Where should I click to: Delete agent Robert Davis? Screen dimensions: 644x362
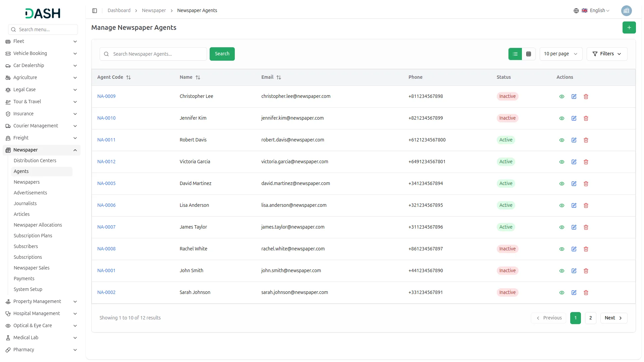point(586,140)
